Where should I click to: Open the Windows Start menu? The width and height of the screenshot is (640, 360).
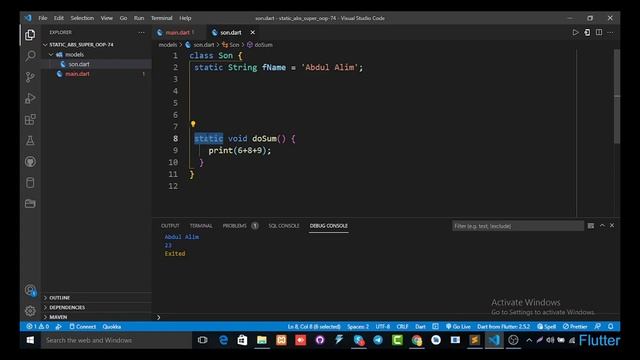pyautogui.click(x=30, y=340)
